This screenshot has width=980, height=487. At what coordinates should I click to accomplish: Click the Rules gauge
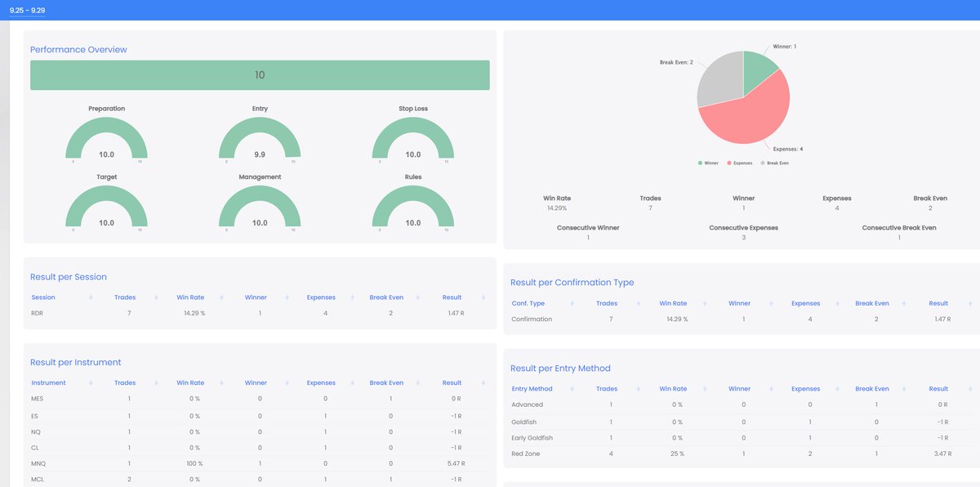413,206
